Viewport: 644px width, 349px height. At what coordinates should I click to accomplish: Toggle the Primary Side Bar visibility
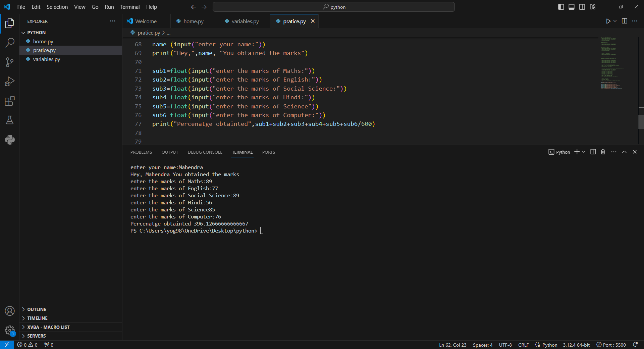coord(561,7)
